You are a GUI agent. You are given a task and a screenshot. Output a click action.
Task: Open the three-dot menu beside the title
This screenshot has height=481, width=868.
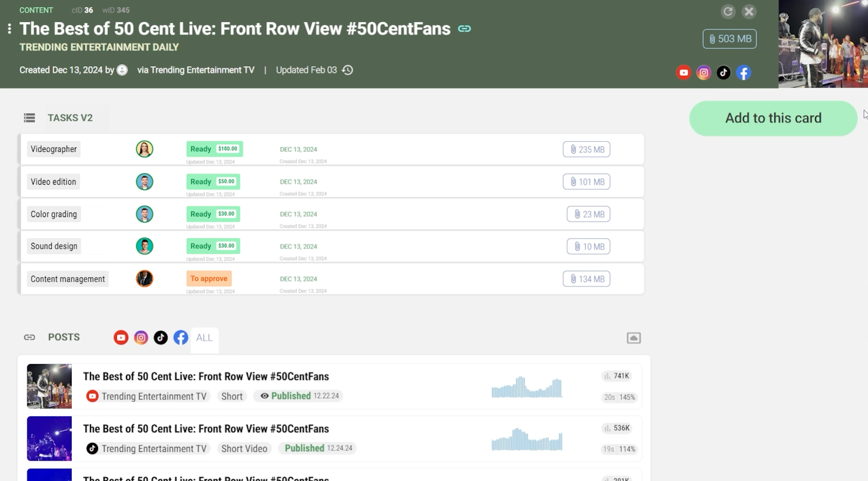pos(9,29)
